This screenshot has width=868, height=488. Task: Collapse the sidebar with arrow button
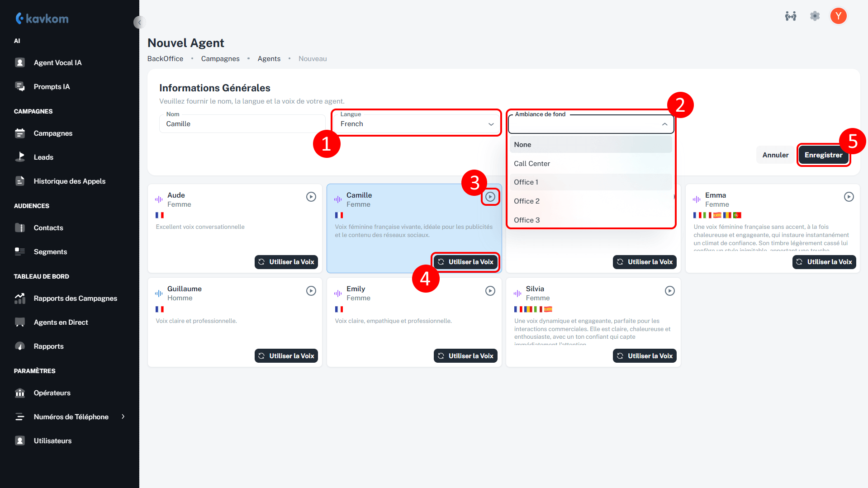(x=139, y=22)
